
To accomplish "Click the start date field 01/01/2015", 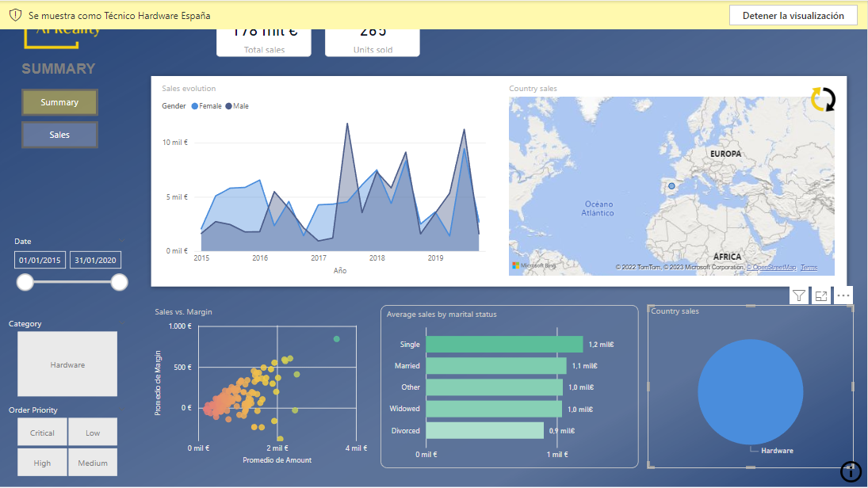I will click(x=40, y=260).
